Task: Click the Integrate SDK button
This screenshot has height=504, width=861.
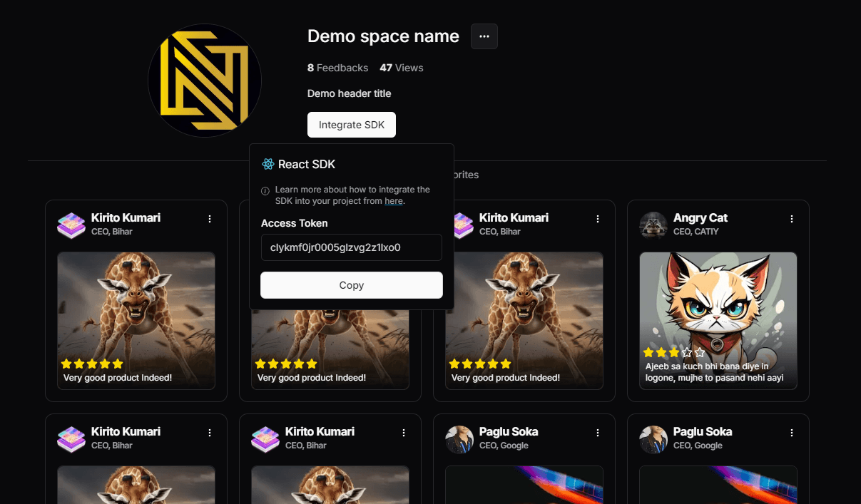Action: 352,125
